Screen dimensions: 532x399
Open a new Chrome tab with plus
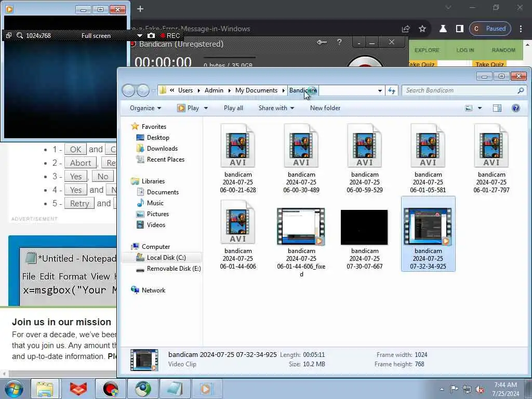pos(140,9)
